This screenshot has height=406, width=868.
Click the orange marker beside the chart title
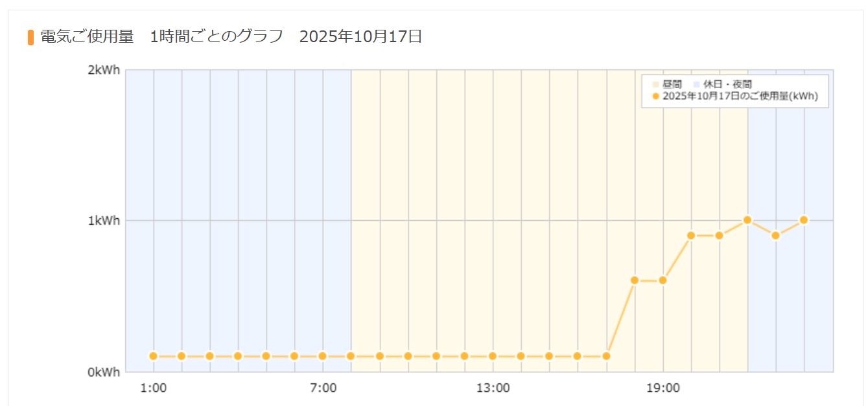click(30, 37)
